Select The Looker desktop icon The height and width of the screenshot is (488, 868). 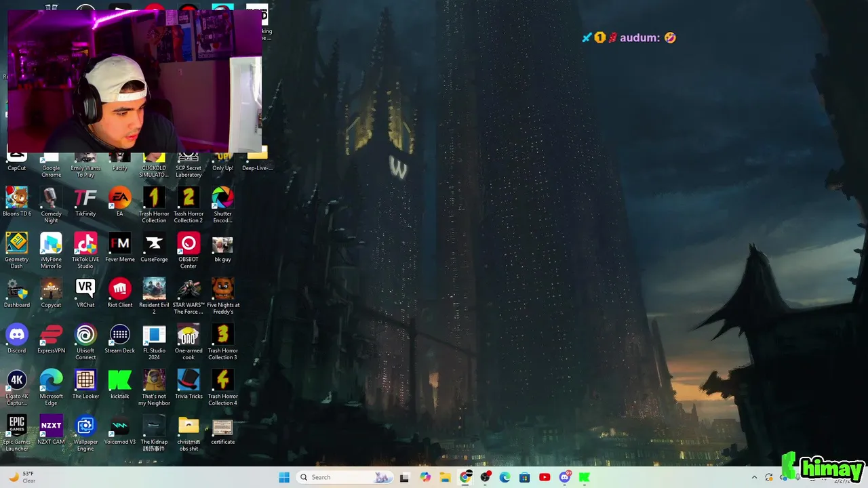[85, 380]
